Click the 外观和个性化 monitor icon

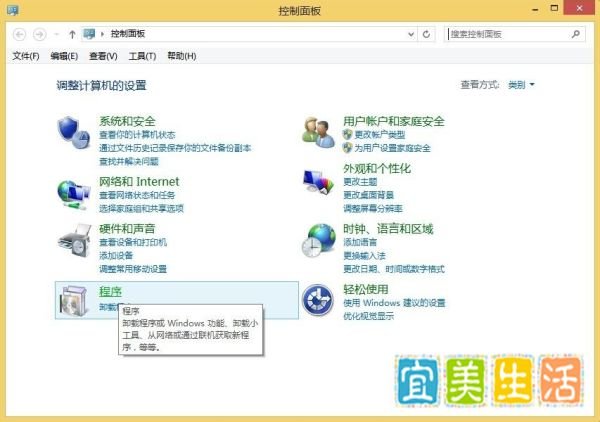[x=318, y=182]
